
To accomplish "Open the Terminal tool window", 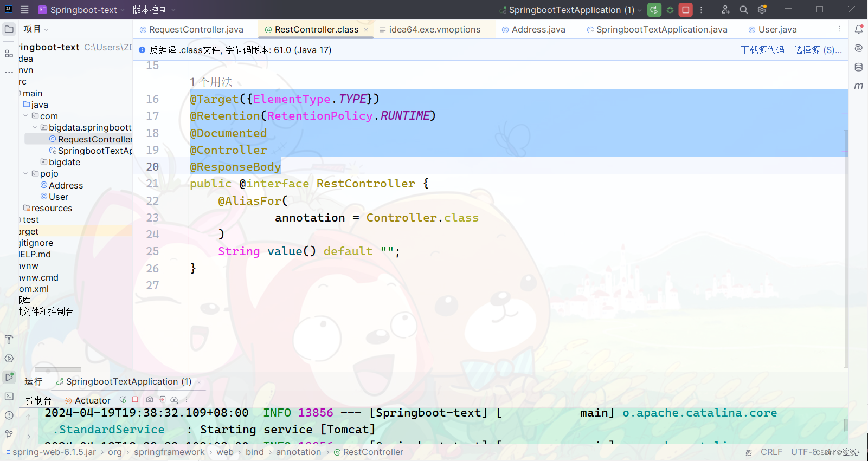I will [9, 397].
